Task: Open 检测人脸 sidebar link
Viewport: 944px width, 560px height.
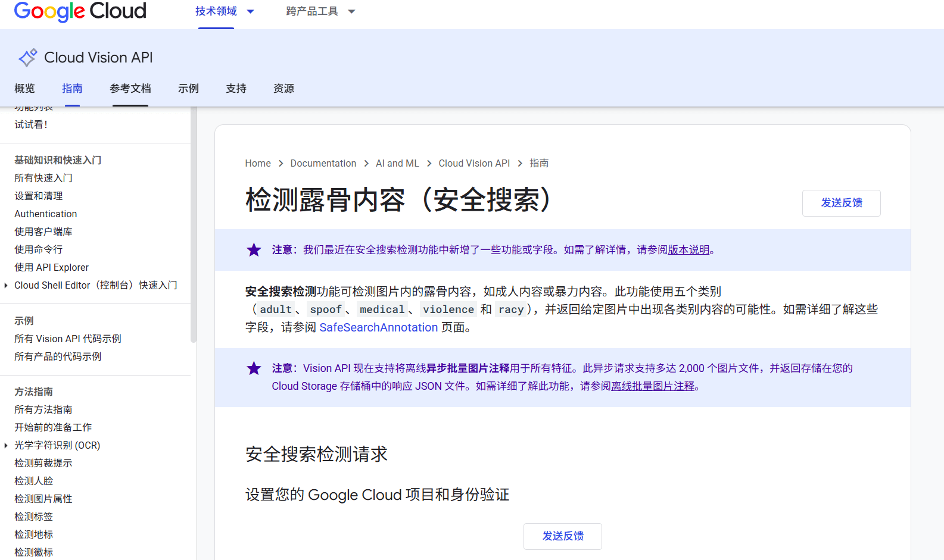Action: (x=34, y=481)
